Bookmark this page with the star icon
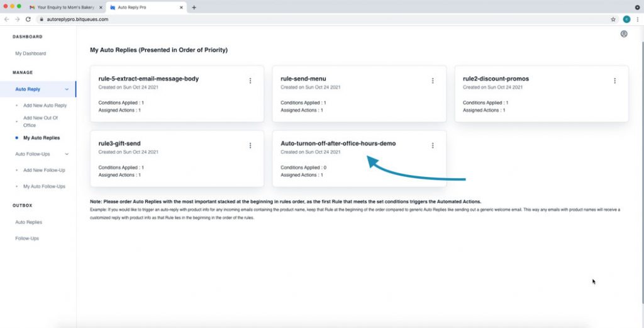Image resolution: width=644 pixels, height=328 pixels. coord(613,20)
